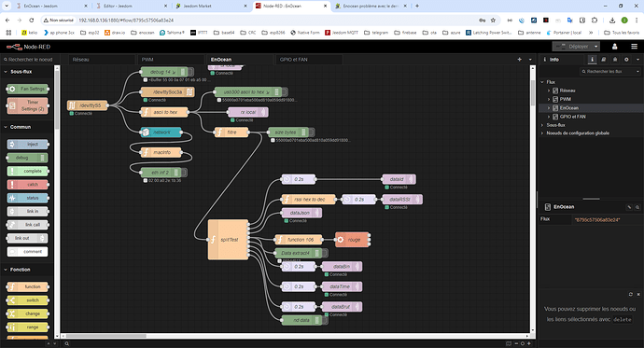
Task: Select the network node on canvas
Action: (161, 132)
